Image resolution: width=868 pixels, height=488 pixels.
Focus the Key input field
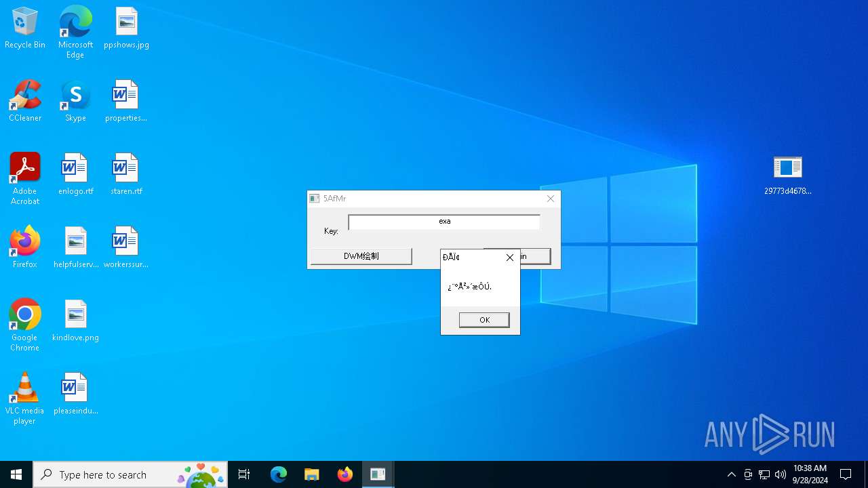coord(444,222)
